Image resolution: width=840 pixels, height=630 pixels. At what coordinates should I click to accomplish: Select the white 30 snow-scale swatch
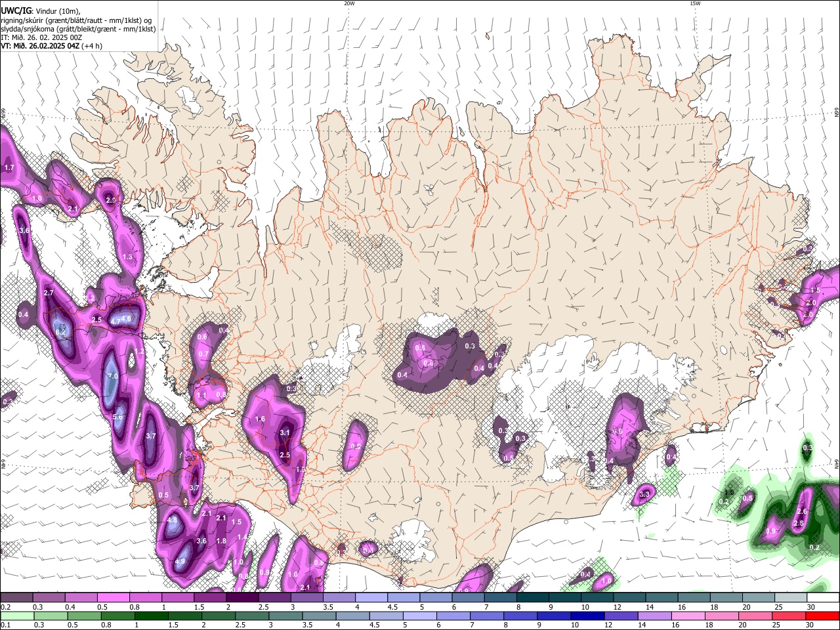(824, 598)
